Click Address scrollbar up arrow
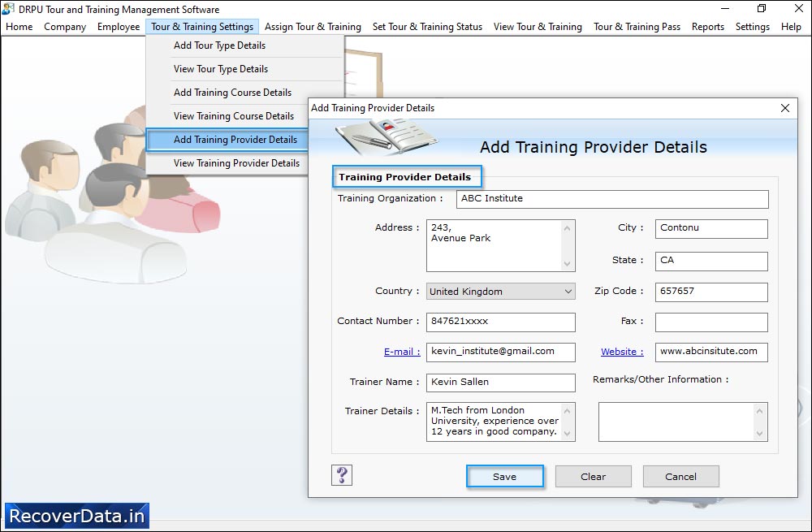 click(568, 228)
